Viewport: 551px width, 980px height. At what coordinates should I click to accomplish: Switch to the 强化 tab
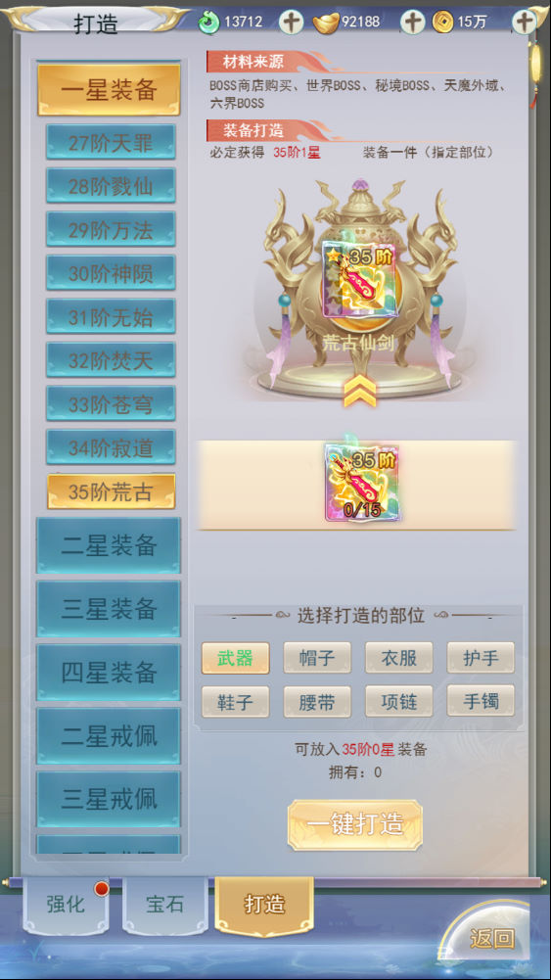tap(66, 905)
